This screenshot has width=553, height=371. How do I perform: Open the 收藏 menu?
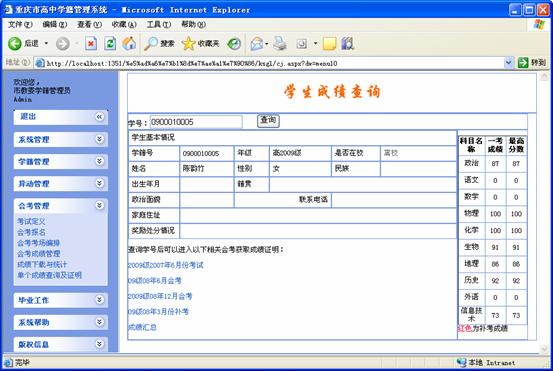tap(124, 24)
